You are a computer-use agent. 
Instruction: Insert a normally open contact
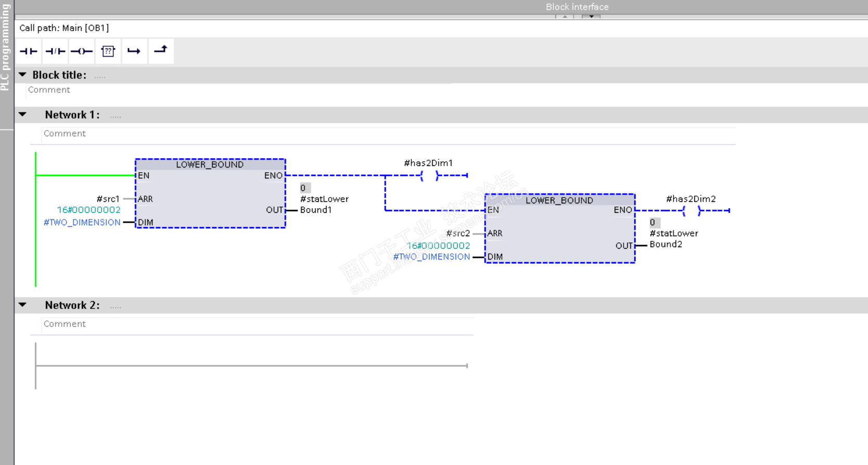click(x=29, y=51)
